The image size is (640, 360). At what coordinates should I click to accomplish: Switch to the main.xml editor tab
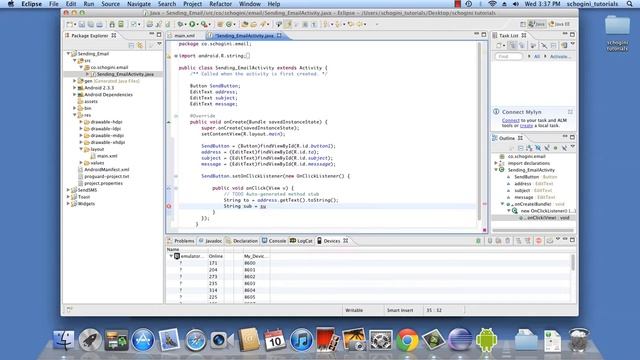(184, 36)
